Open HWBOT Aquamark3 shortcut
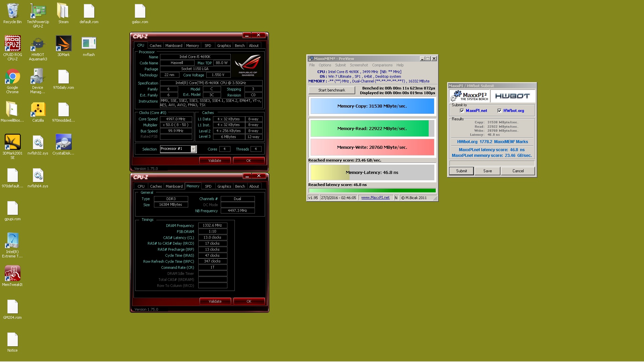Image resolution: width=644 pixels, height=362 pixels. pos(38,48)
